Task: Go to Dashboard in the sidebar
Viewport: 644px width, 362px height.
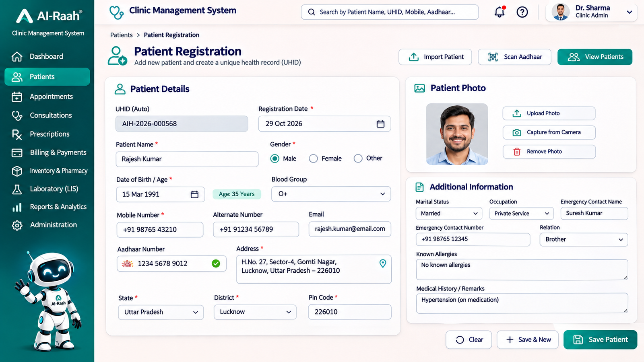Action: (47, 56)
